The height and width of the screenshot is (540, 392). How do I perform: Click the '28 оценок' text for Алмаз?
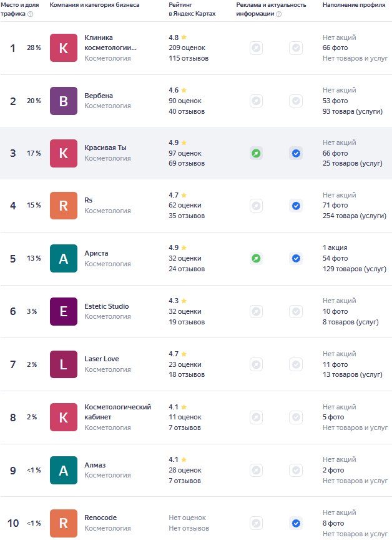(185, 471)
